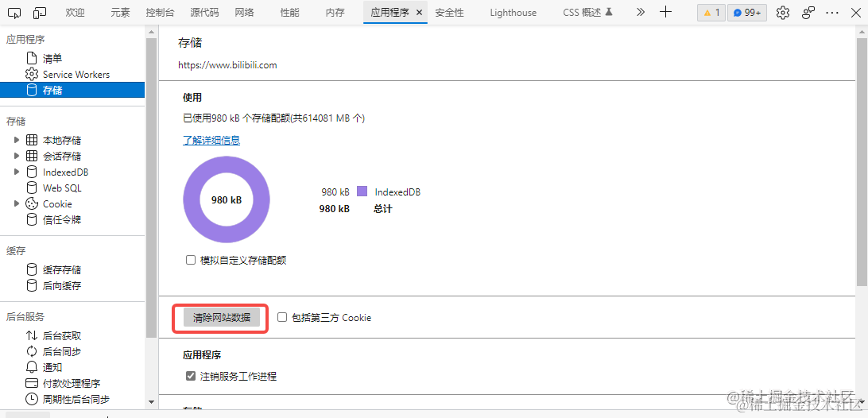Click the 通知 bell icon
This screenshot has width=868, height=418.
coord(32,367)
